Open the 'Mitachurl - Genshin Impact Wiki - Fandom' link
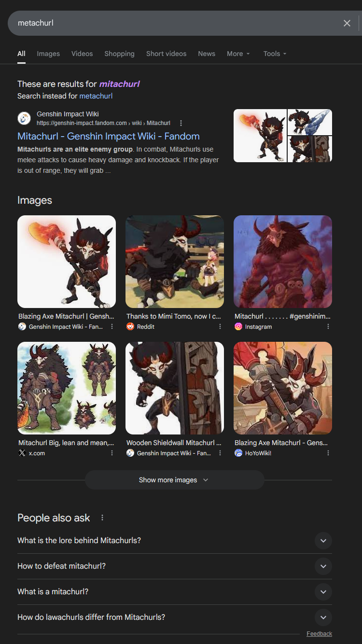 click(x=109, y=136)
